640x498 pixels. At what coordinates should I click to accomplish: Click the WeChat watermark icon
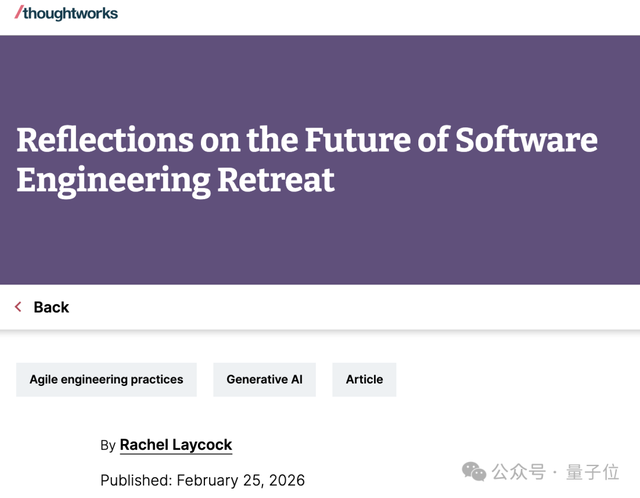pos(476,471)
